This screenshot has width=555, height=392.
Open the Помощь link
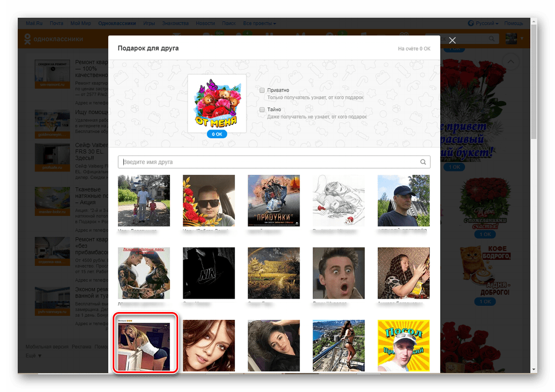coord(513,23)
